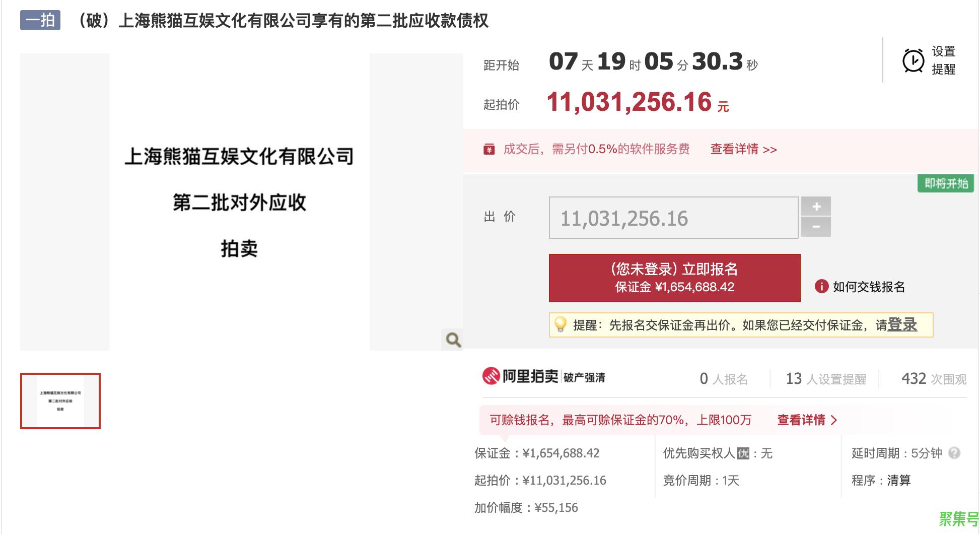Click 加价幅度：¥55,156 text
Image resolution: width=980 pixels, height=534 pixels.
(x=526, y=508)
